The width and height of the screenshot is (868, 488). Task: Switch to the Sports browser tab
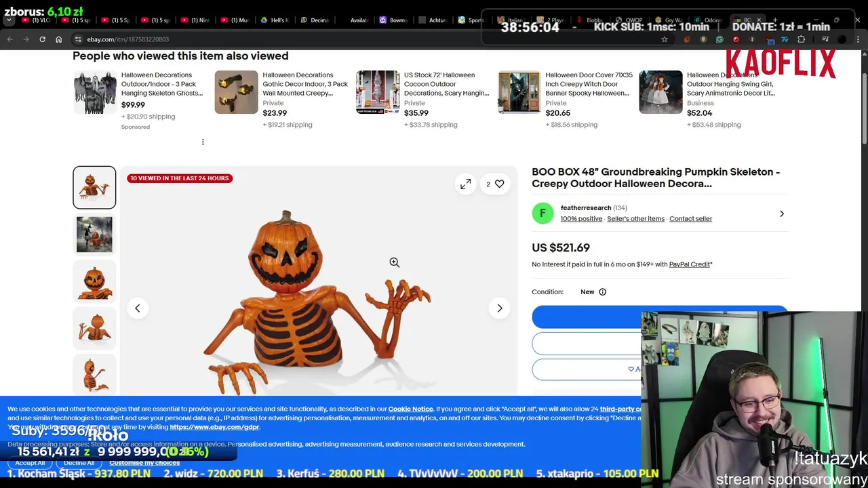(x=473, y=20)
